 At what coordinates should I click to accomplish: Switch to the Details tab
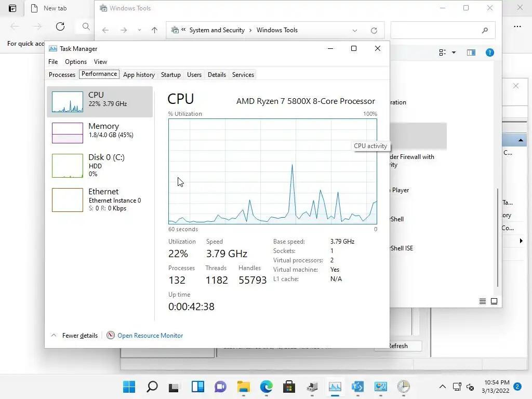click(x=217, y=75)
